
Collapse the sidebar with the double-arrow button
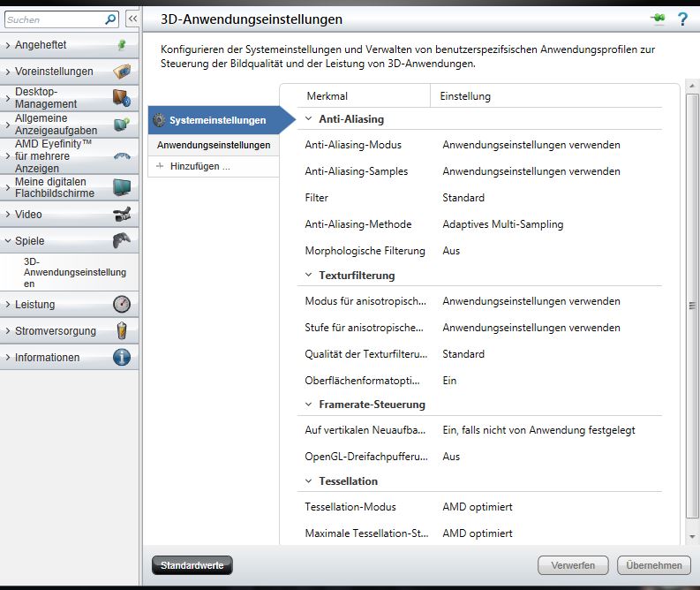[x=132, y=19]
